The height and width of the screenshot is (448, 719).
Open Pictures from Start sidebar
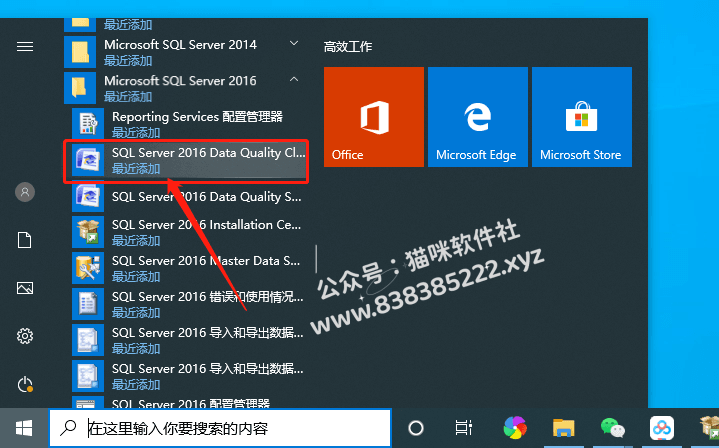25,288
